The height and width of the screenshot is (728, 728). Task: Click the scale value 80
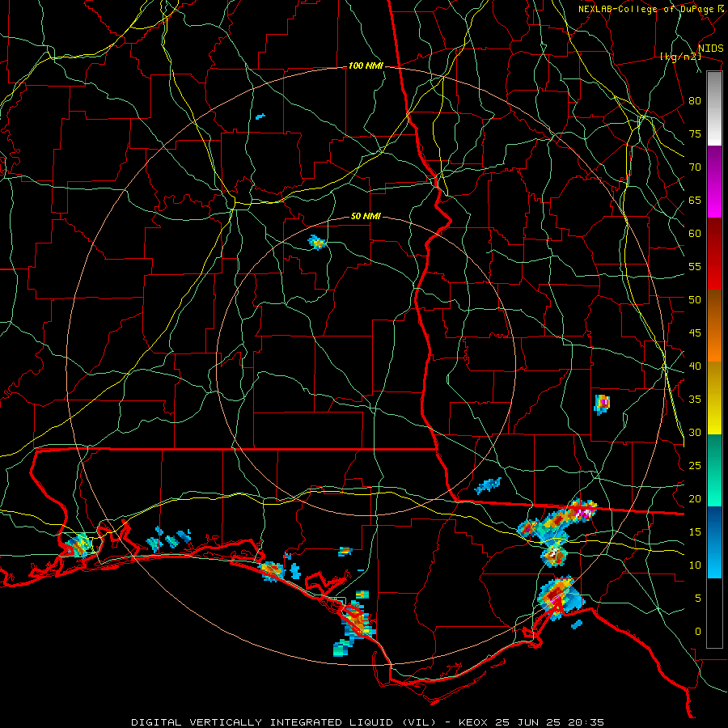(x=695, y=101)
